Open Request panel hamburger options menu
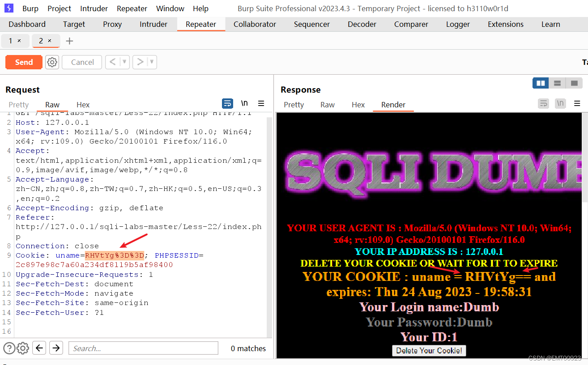This screenshot has height=365, width=588. tap(261, 103)
